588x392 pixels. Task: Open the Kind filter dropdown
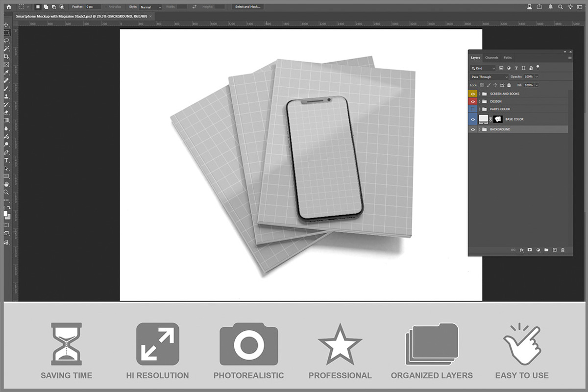point(483,68)
